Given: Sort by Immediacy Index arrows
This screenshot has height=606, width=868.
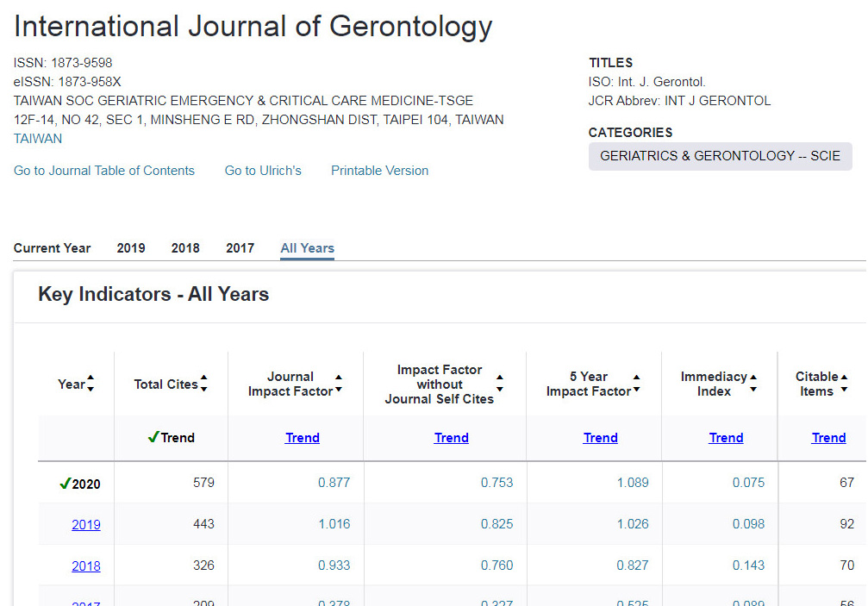Looking at the screenshot, I should (x=752, y=384).
